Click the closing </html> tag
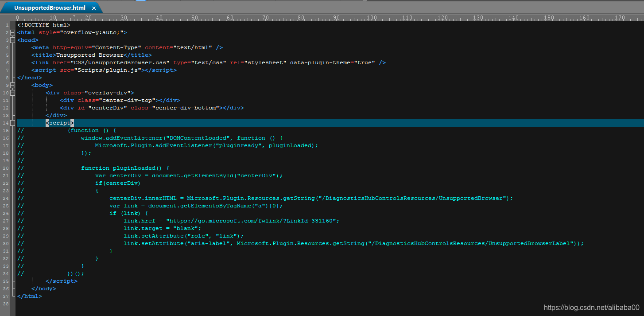Screen dimensions: 644x316 click(30, 296)
